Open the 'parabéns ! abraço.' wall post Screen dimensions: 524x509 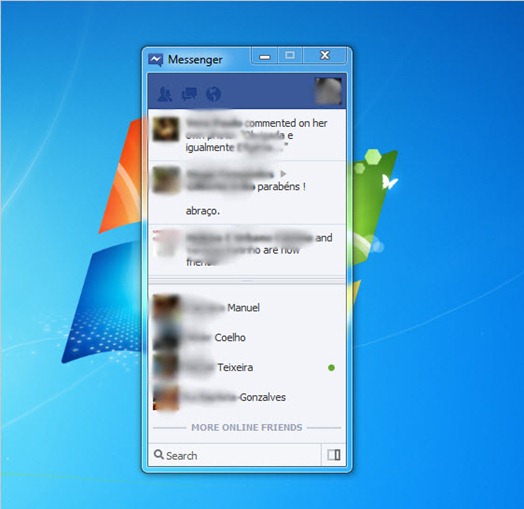[x=247, y=193]
